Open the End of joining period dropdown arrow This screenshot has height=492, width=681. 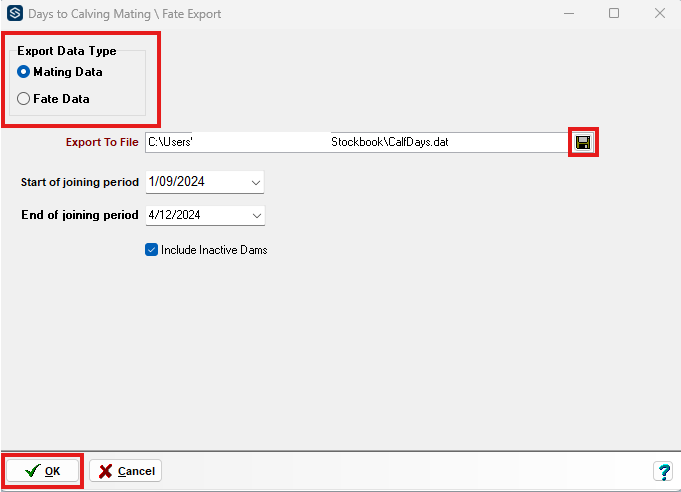coord(256,215)
